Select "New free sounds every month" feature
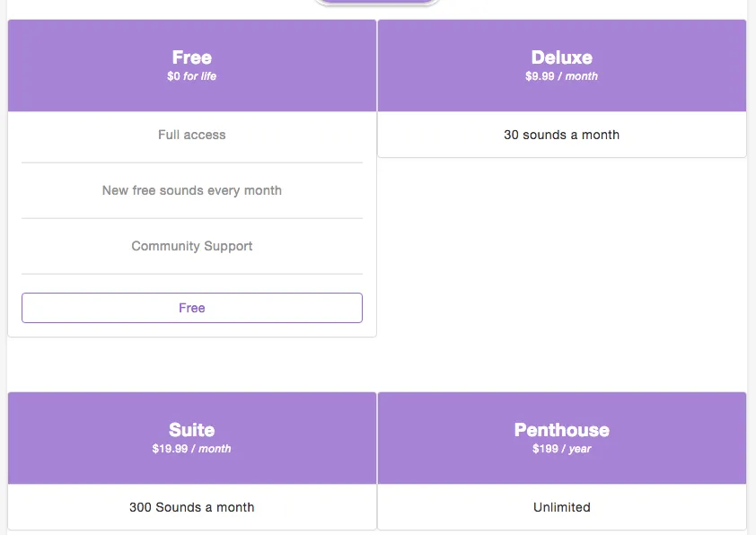This screenshot has width=756, height=535. [192, 190]
